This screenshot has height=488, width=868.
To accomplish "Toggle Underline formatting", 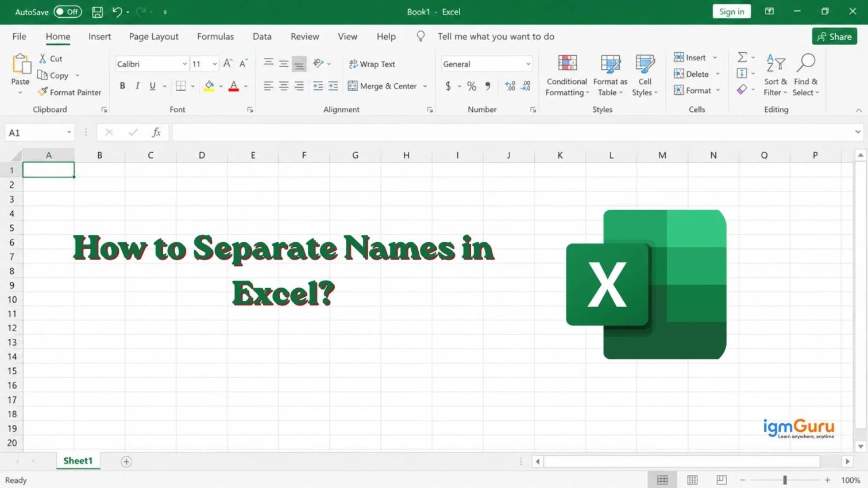I will pyautogui.click(x=152, y=86).
